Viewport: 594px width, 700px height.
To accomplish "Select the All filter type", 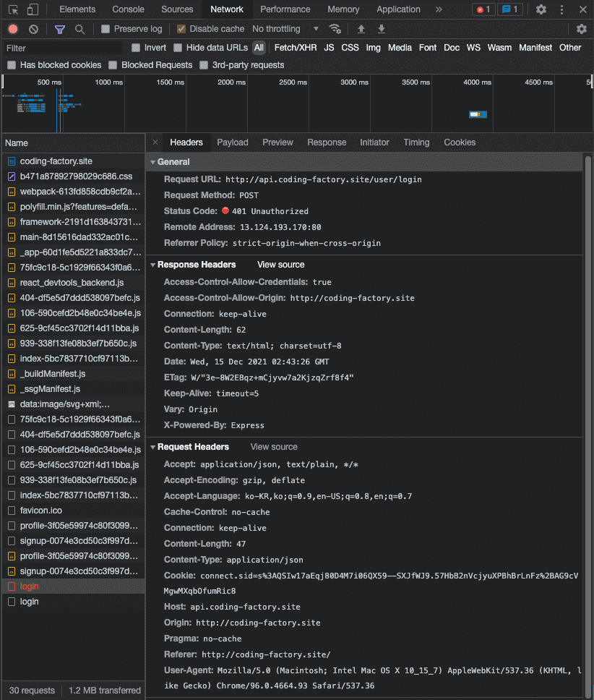I will coord(259,48).
